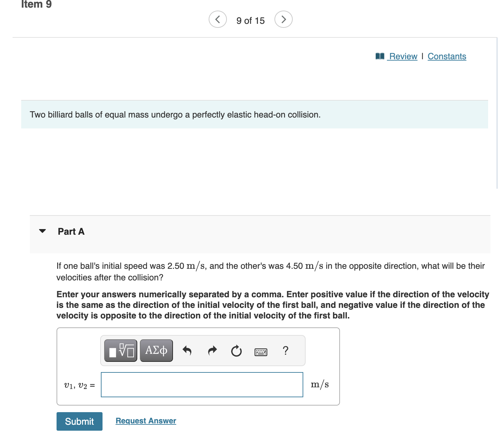Click the 'Two billiard balls of equal mass' statement
The image size is (504, 433).
tap(175, 115)
